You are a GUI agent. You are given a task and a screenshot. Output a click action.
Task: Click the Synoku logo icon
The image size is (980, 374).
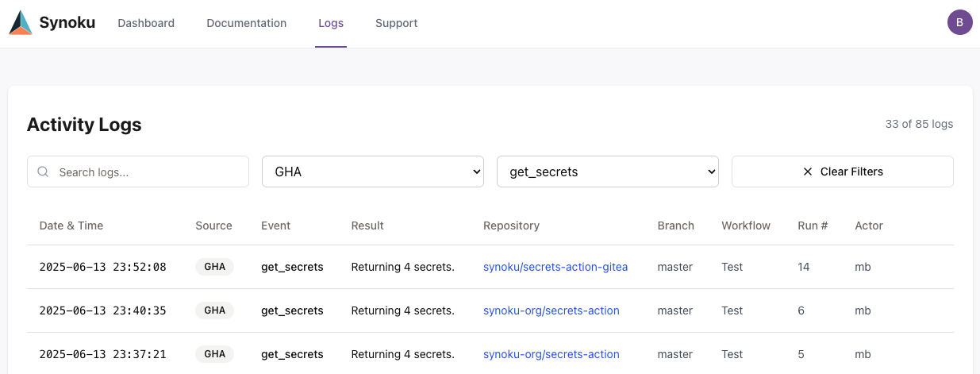tap(21, 23)
